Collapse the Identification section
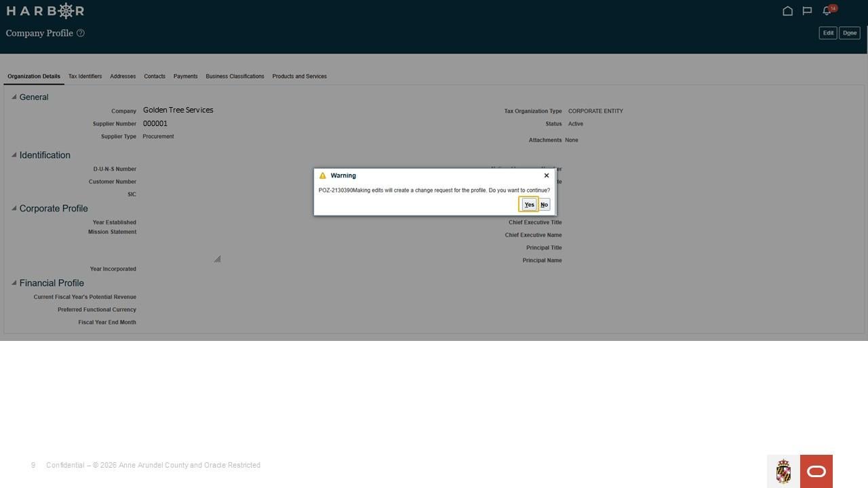Screen dimensions: 868x488 tap(14, 155)
